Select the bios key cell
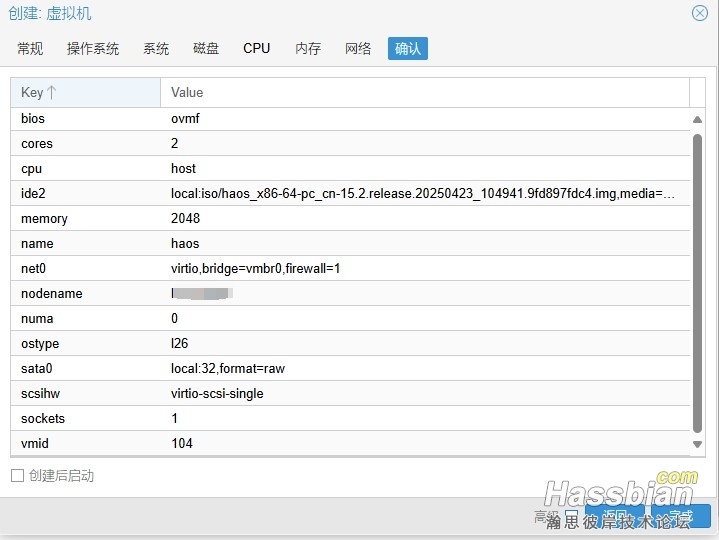Viewport: 719px width, 540px height. coord(85,119)
